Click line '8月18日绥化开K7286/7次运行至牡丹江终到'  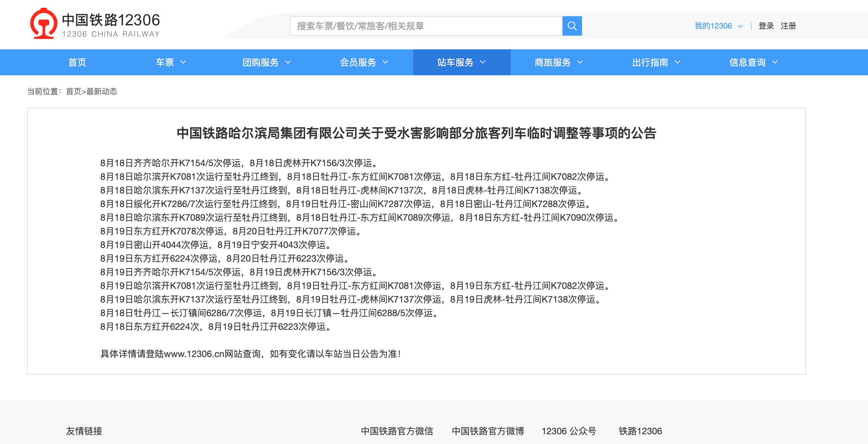click(346, 204)
